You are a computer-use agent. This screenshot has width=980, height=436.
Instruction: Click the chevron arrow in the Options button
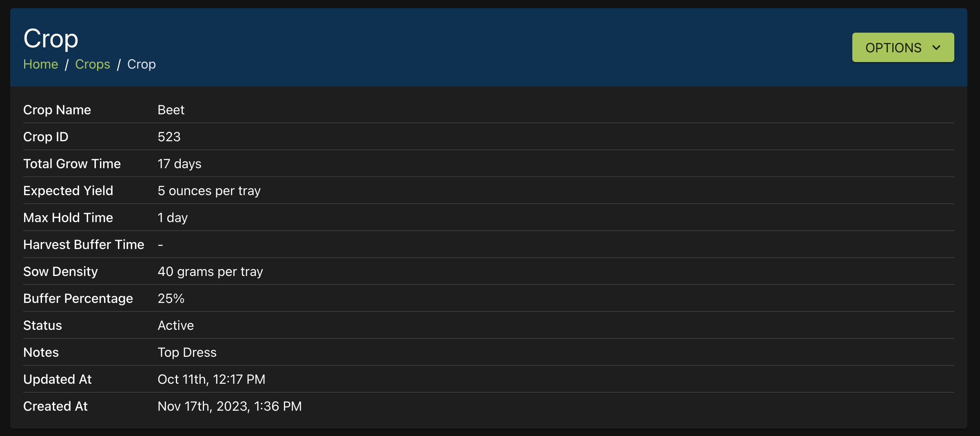point(936,48)
